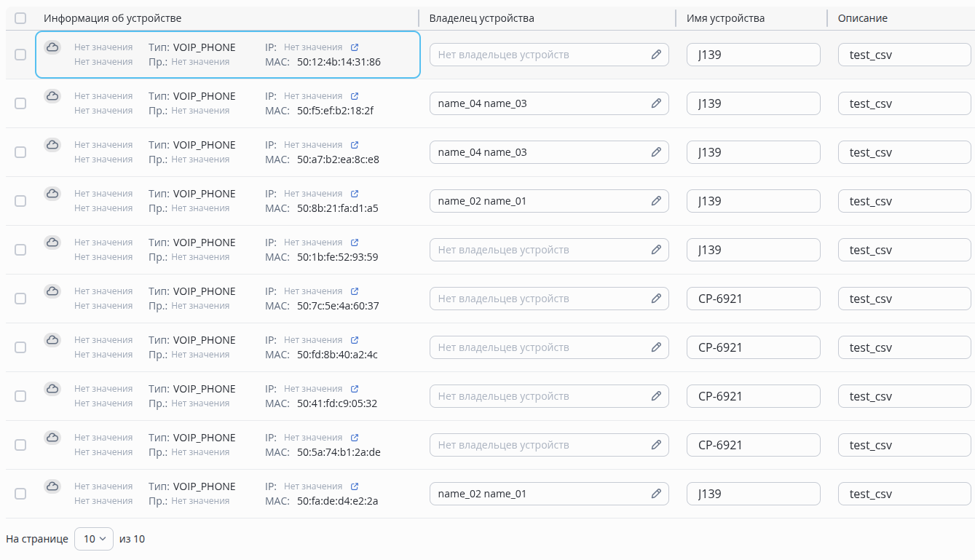Click cloud status icon for MAC 50:fd:8b:40:a2:4c
Image resolution: width=975 pixels, height=560 pixels.
[x=52, y=340]
